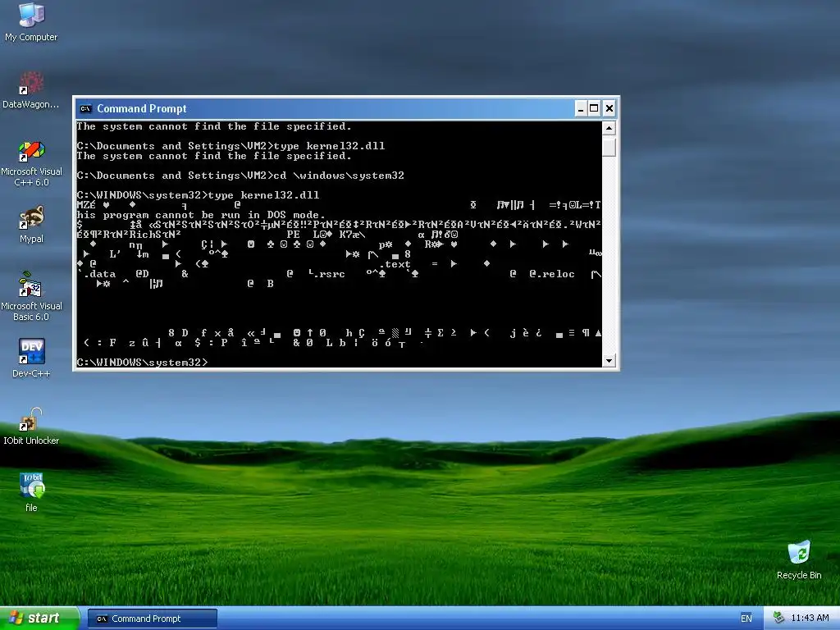
Task: Click the 'cd \windows\system32' command line
Action: pyautogui.click(x=339, y=176)
